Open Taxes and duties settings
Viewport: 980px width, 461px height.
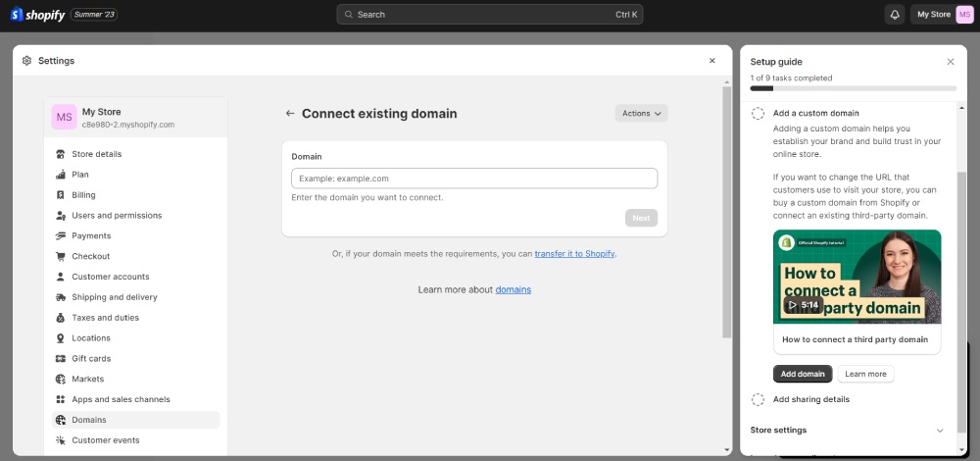135,318
